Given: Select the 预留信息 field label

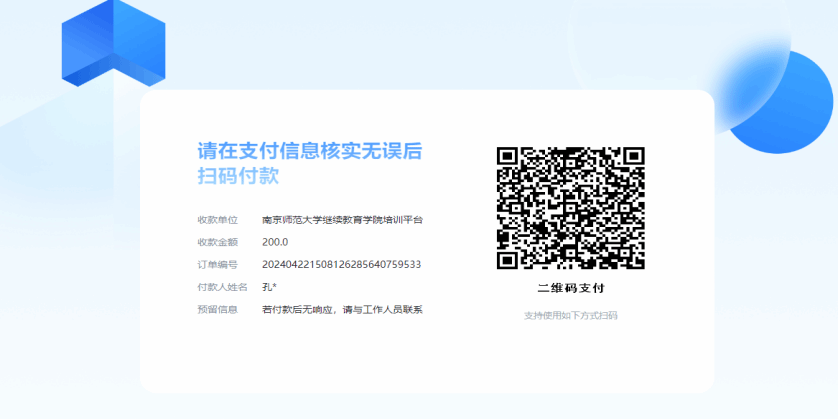Looking at the screenshot, I should (x=217, y=309).
